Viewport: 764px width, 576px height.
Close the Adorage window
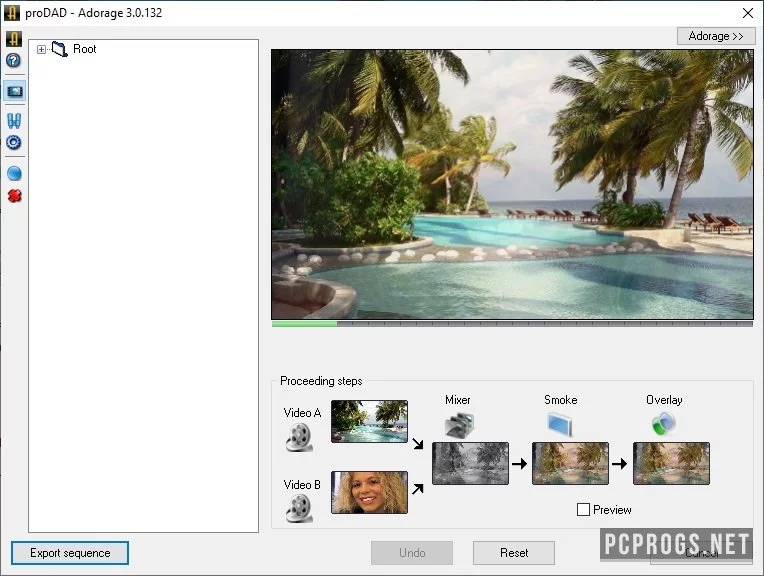[x=747, y=13]
